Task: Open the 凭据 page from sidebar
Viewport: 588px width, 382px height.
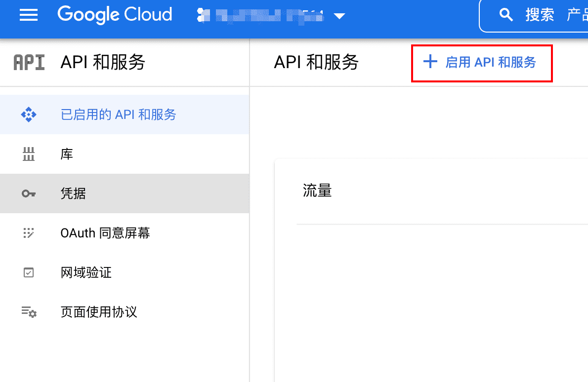Action: pos(73,193)
